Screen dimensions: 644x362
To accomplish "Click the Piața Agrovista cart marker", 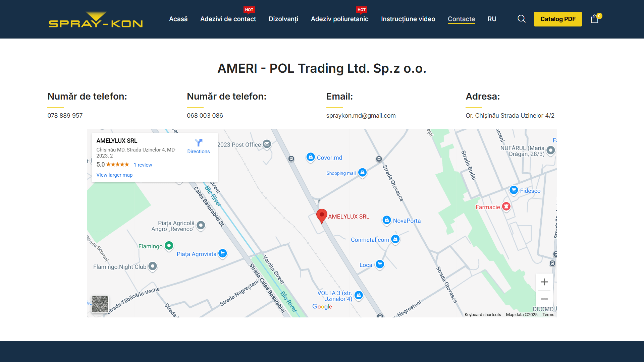I will 223,253.
